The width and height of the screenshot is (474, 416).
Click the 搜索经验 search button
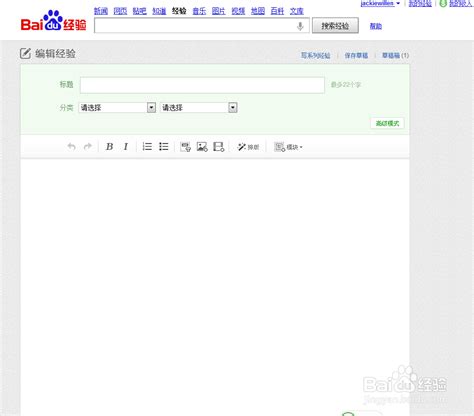point(335,26)
